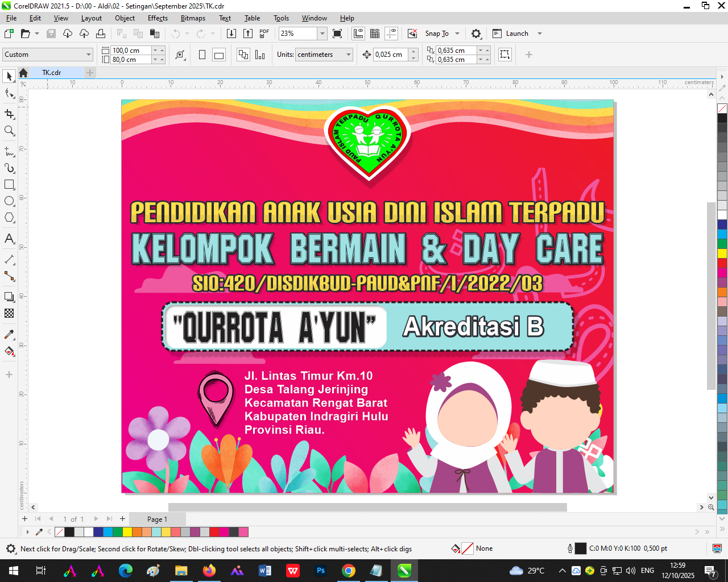Select the Zoom tool magnifier

coord(9,131)
